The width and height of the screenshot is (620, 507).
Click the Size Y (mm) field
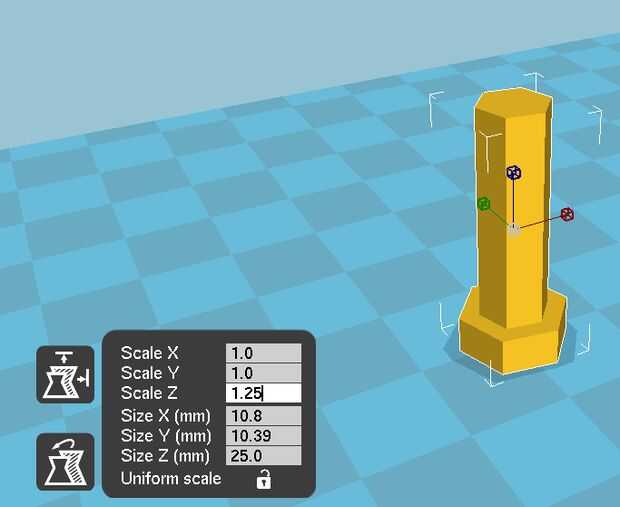263,435
